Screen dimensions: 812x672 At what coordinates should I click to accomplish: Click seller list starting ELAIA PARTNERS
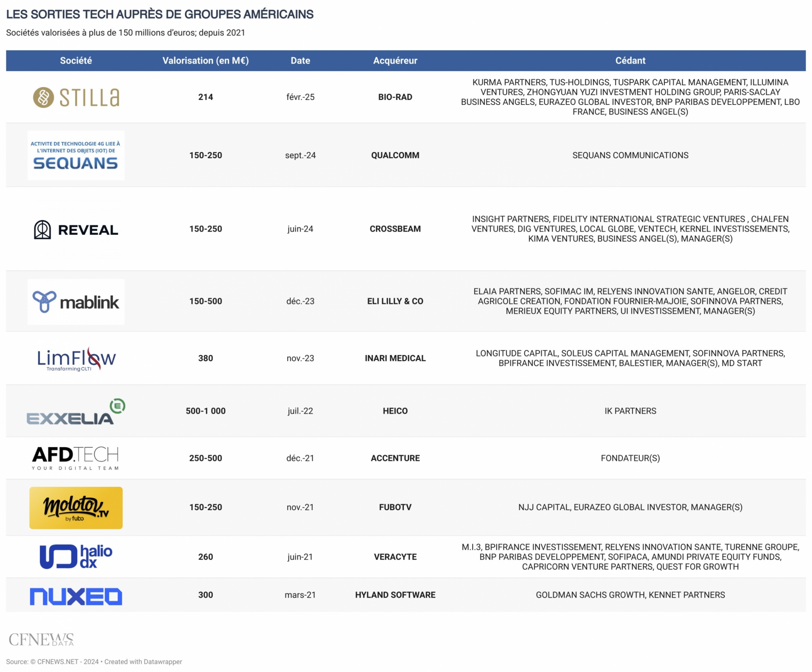point(630,301)
